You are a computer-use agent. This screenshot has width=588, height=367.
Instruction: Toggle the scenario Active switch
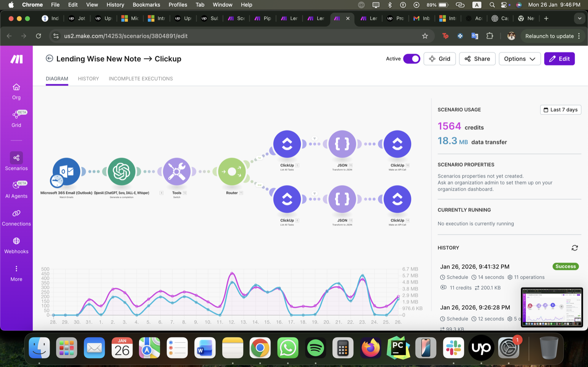412,59
